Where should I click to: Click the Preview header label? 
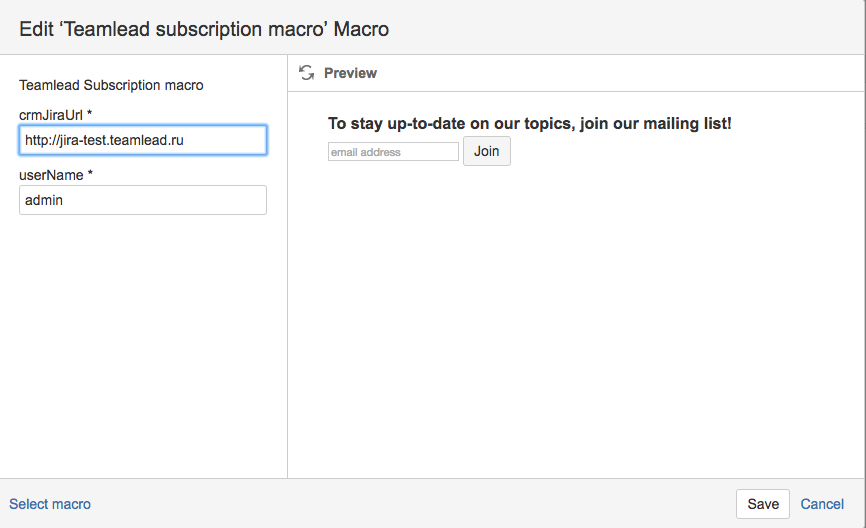pyautogui.click(x=350, y=73)
